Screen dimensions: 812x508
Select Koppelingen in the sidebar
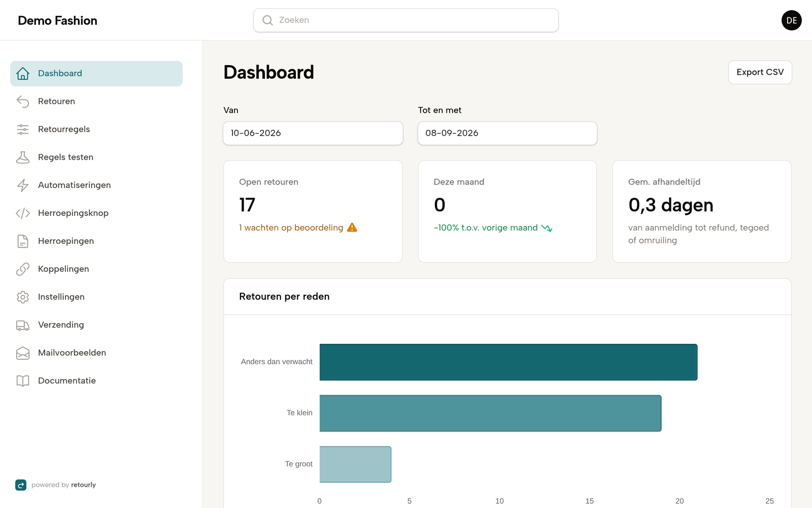tap(96, 269)
